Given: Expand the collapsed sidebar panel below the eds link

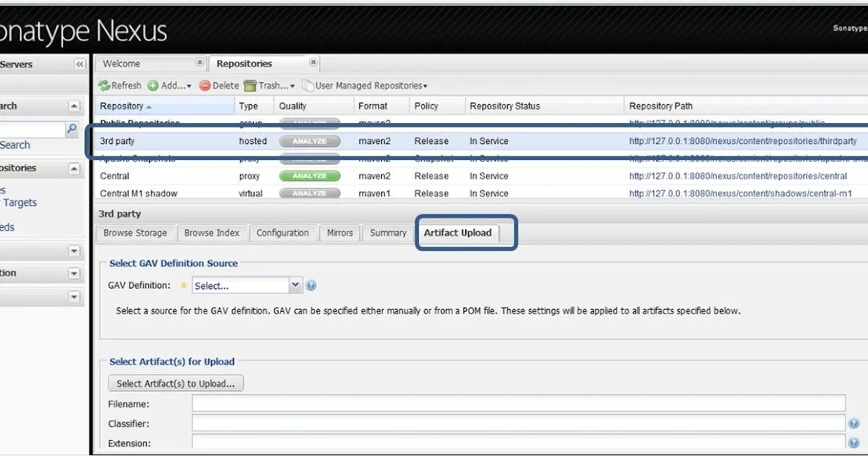Looking at the screenshot, I should [74, 250].
